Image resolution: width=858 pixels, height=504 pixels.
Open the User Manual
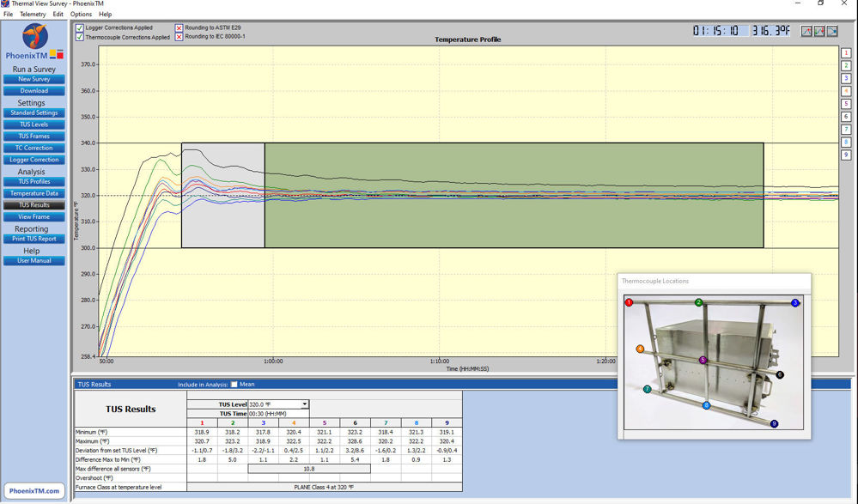coord(34,261)
